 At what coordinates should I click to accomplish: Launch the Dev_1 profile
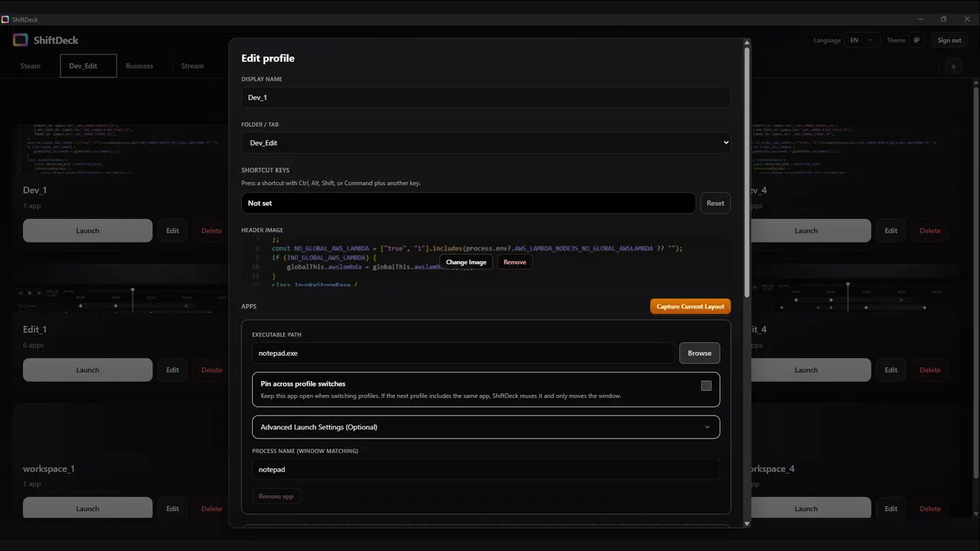(87, 231)
